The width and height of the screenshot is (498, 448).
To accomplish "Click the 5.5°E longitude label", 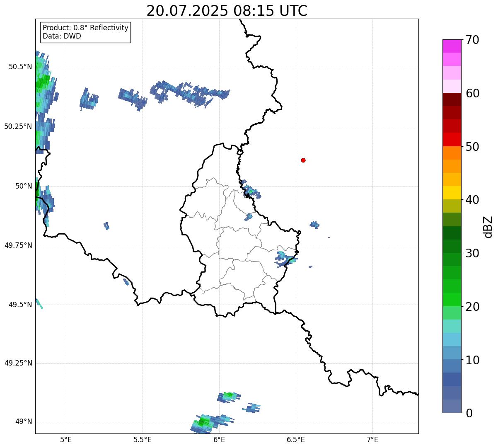I will 143,439.
